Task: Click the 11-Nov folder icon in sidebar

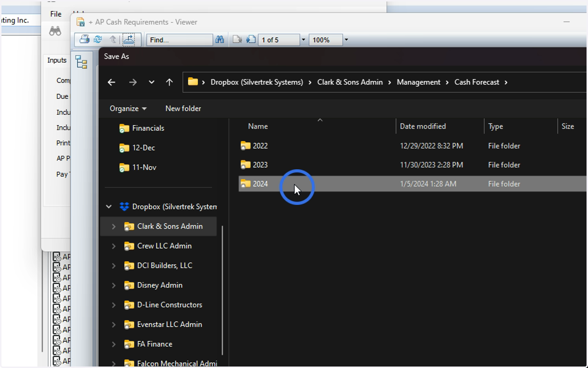Action: [x=124, y=167]
